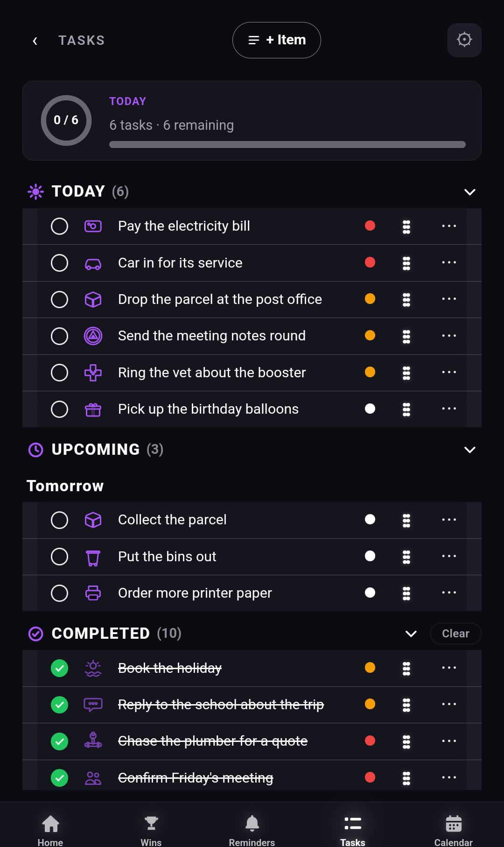504x847 pixels.
Task: Add a new task with + Item
Action: click(x=277, y=40)
